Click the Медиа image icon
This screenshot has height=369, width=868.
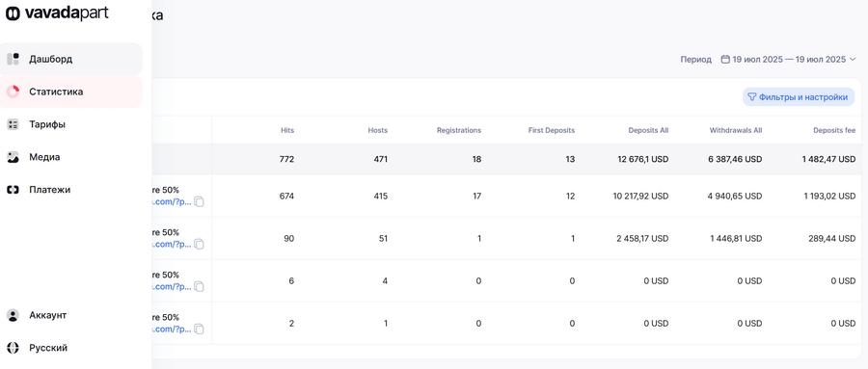13,157
